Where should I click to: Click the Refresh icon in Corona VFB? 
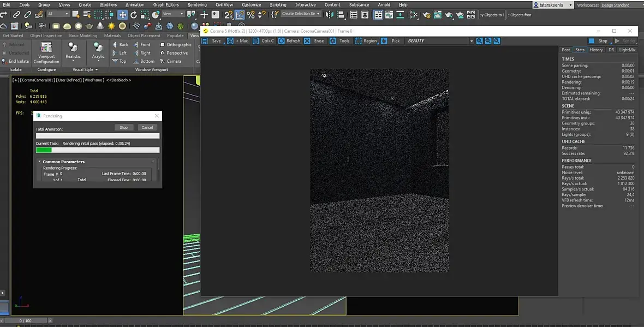(x=282, y=41)
